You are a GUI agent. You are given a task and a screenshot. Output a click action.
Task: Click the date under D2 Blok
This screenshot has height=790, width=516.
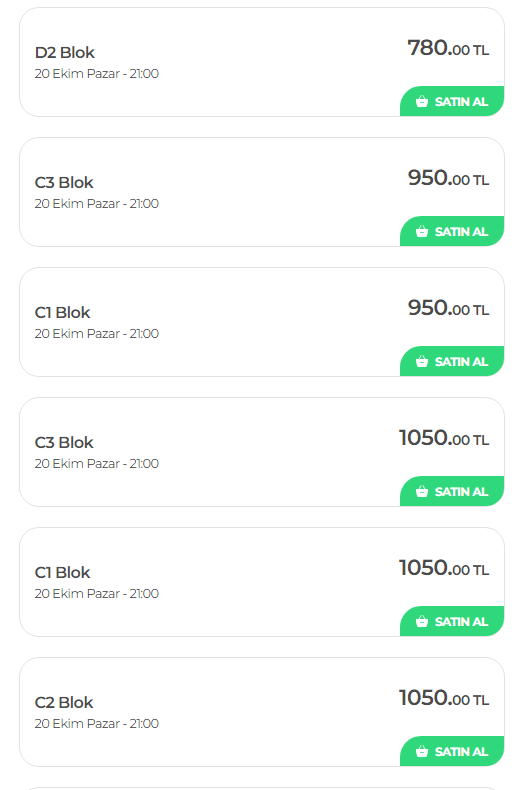point(97,74)
